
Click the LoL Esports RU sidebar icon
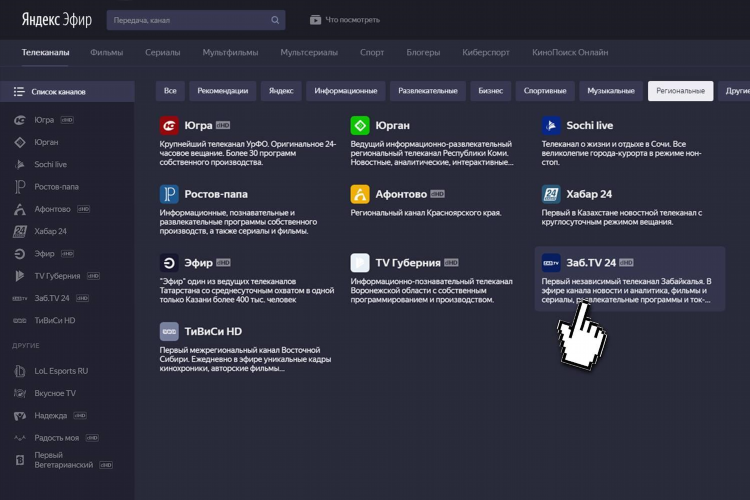(x=20, y=371)
